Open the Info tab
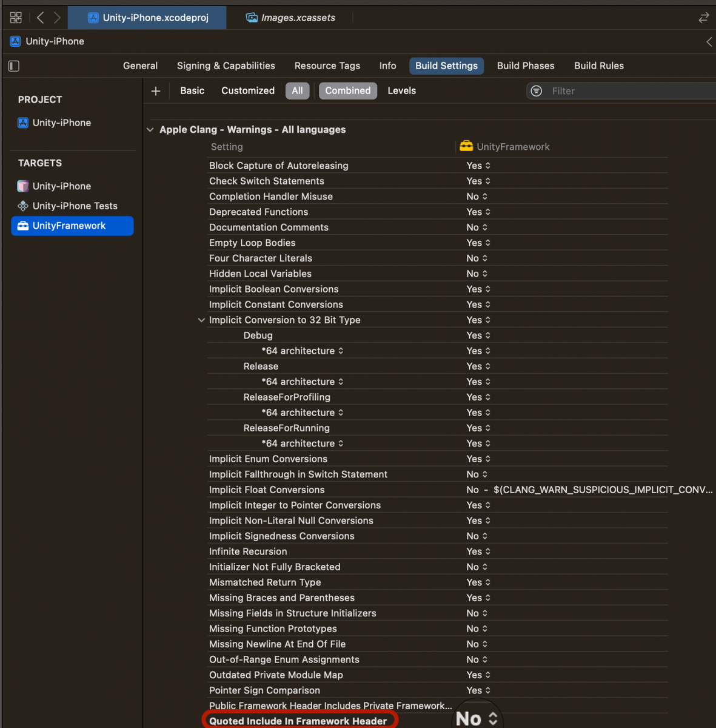The width and height of the screenshot is (716, 728). click(x=388, y=66)
